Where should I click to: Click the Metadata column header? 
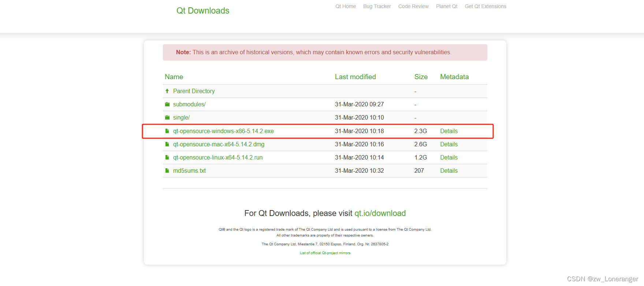click(x=454, y=77)
